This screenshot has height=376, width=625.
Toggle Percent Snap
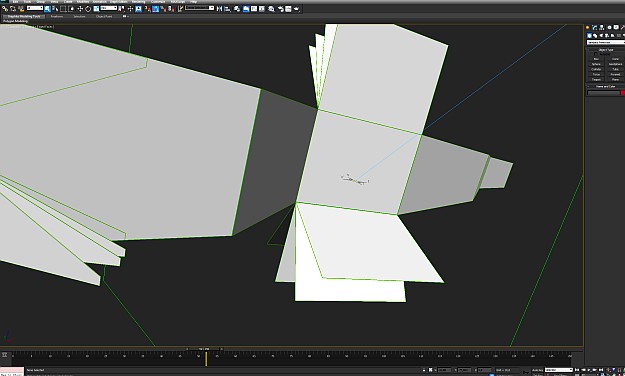[x=163, y=9]
